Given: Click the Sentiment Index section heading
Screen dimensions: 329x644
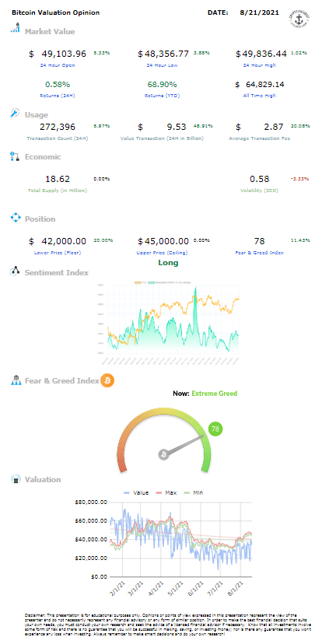Looking at the screenshot, I should tap(57, 272).
